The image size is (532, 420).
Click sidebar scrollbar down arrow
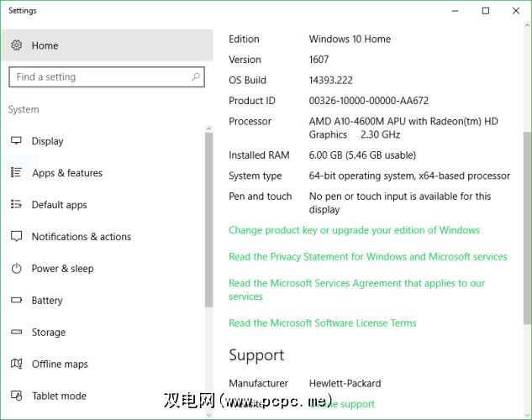pyautogui.click(x=208, y=415)
